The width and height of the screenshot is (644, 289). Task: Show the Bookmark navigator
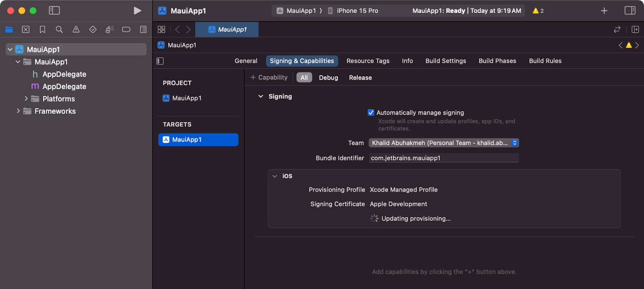(x=42, y=29)
